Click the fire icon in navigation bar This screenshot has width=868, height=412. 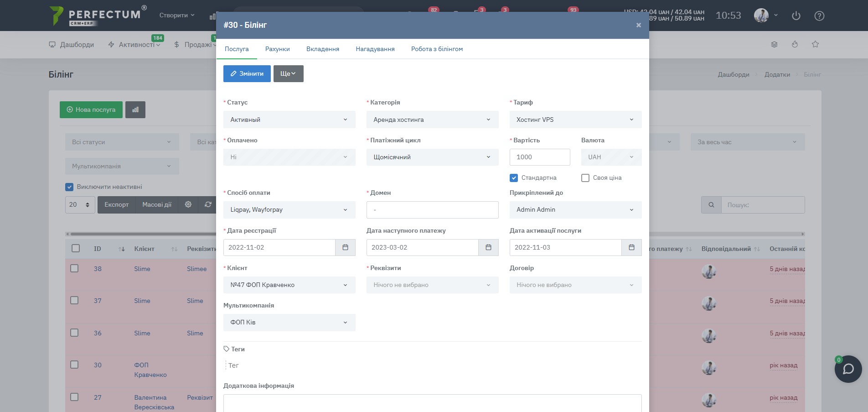click(795, 44)
